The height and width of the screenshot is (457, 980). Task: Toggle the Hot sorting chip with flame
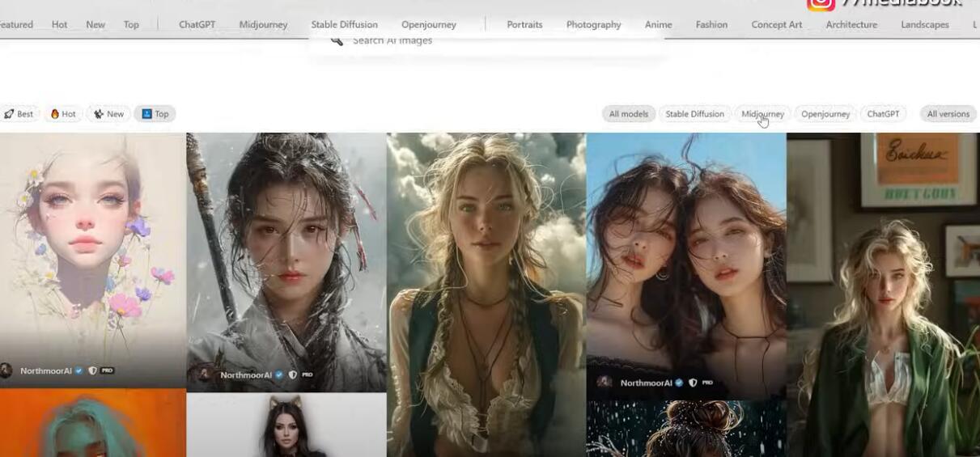tap(63, 114)
